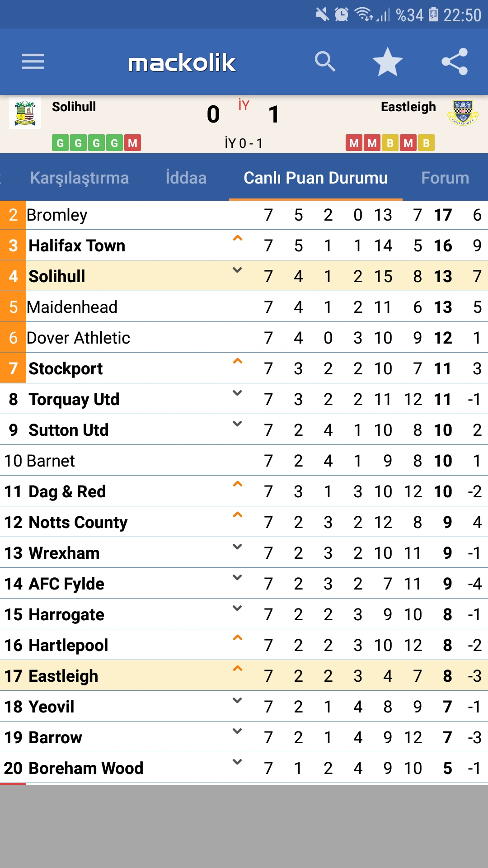Open the Bromley team row
The height and width of the screenshot is (868, 488).
[x=244, y=215]
